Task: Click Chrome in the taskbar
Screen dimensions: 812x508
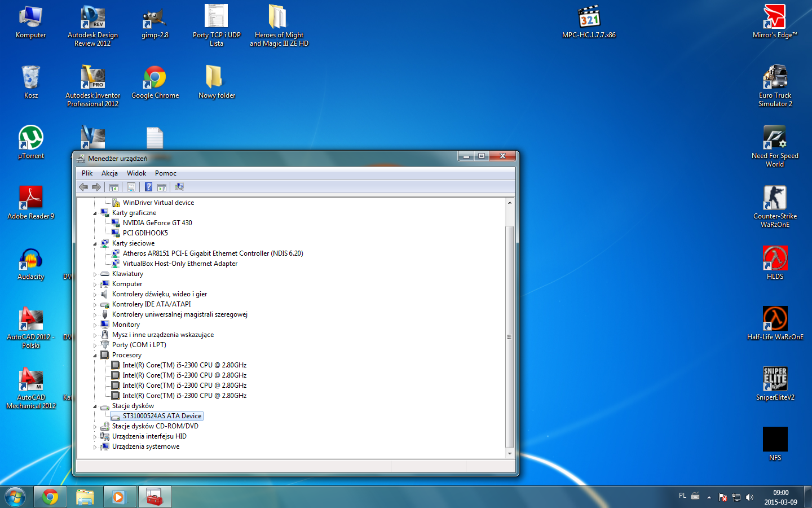Action: point(50,497)
